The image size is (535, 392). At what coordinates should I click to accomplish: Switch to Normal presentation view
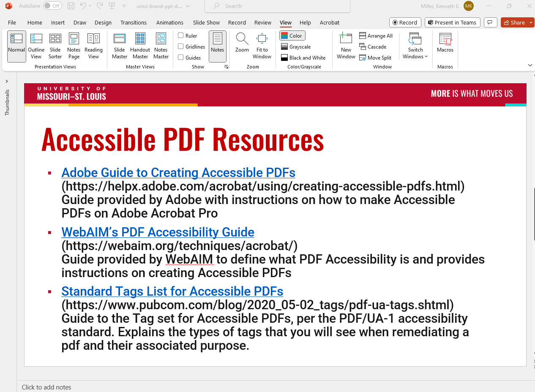[x=16, y=46]
